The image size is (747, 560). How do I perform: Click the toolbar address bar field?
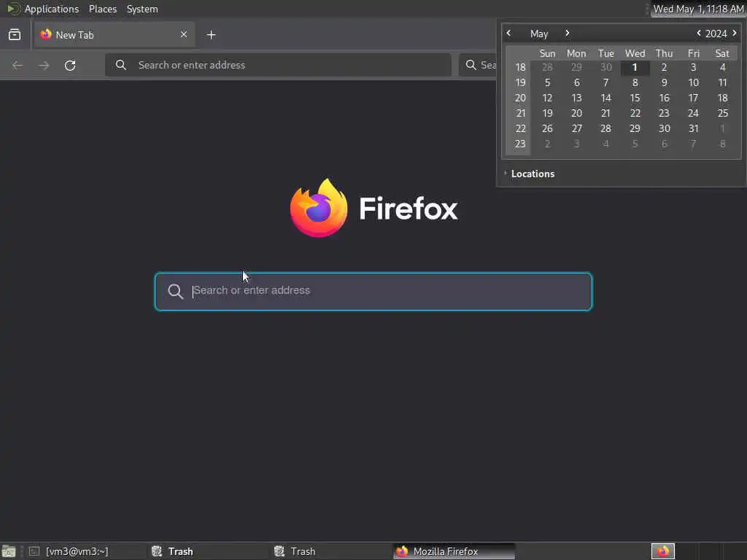click(x=278, y=65)
